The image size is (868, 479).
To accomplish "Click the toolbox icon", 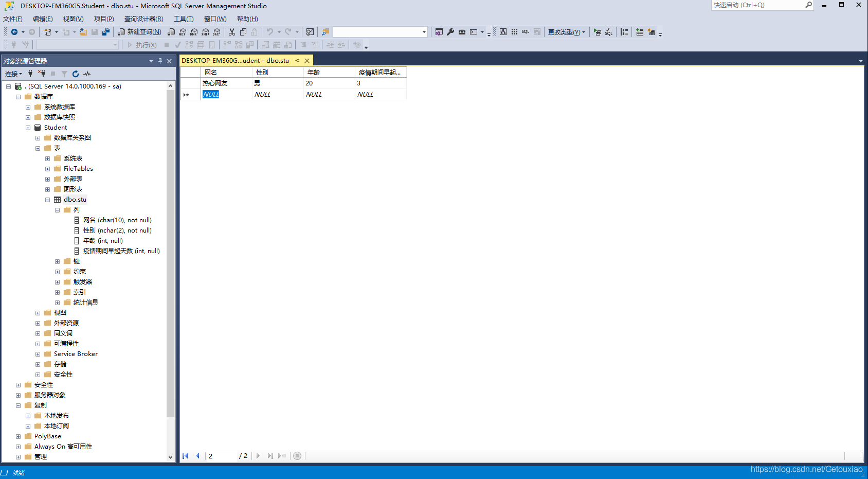I will point(462,32).
